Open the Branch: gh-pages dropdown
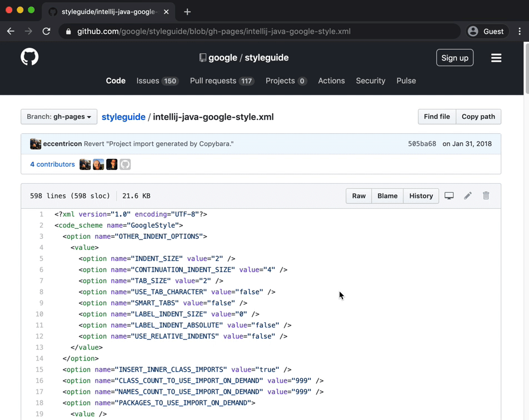The image size is (529, 420). click(58, 117)
